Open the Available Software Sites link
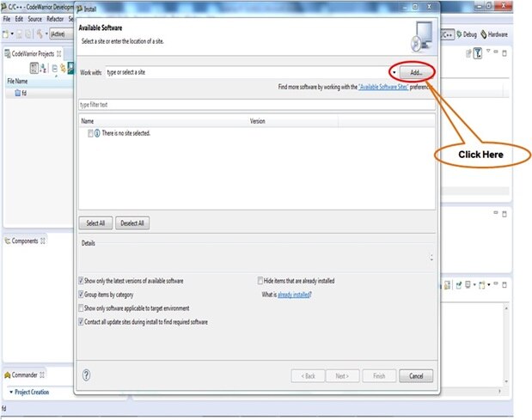The height and width of the screenshot is (420, 532). (x=383, y=87)
